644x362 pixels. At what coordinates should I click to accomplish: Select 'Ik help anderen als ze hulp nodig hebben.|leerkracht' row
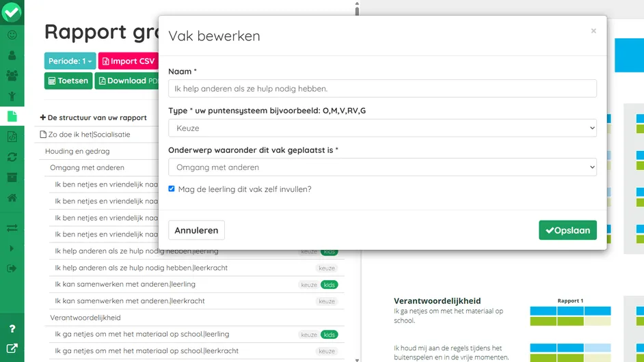[197, 268]
